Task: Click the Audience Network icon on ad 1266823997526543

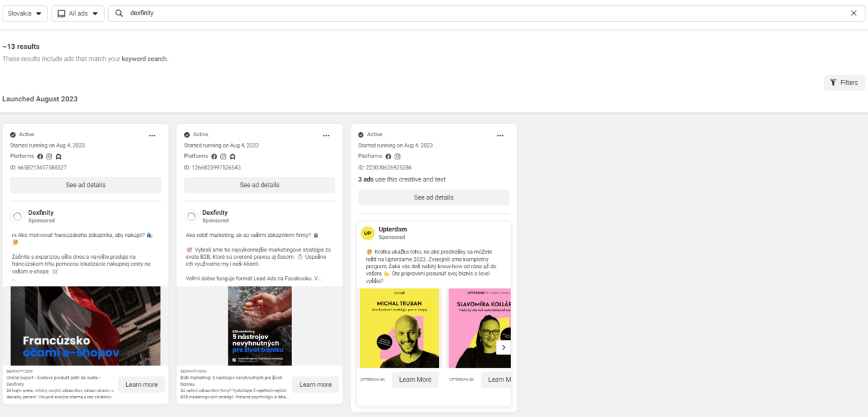Action: (233, 156)
